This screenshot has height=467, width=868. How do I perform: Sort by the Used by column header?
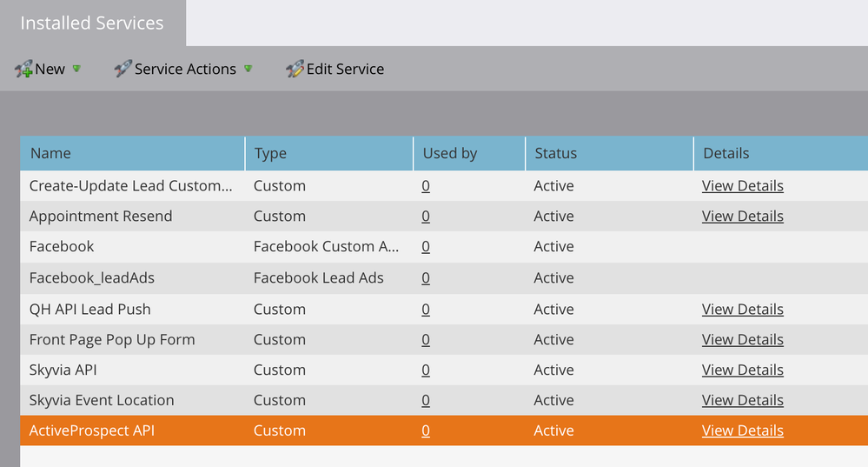coord(450,153)
